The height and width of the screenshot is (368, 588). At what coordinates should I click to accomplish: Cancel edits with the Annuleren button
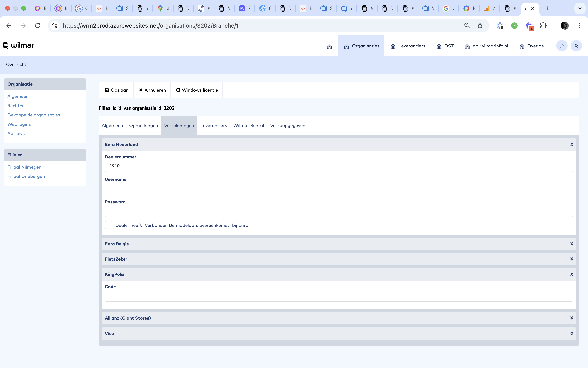(x=152, y=90)
